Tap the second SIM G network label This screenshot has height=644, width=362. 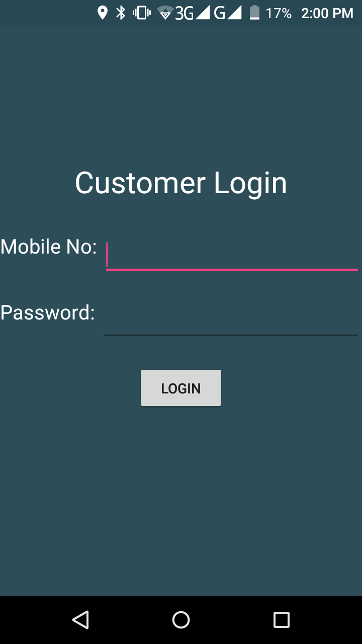click(x=219, y=14)
